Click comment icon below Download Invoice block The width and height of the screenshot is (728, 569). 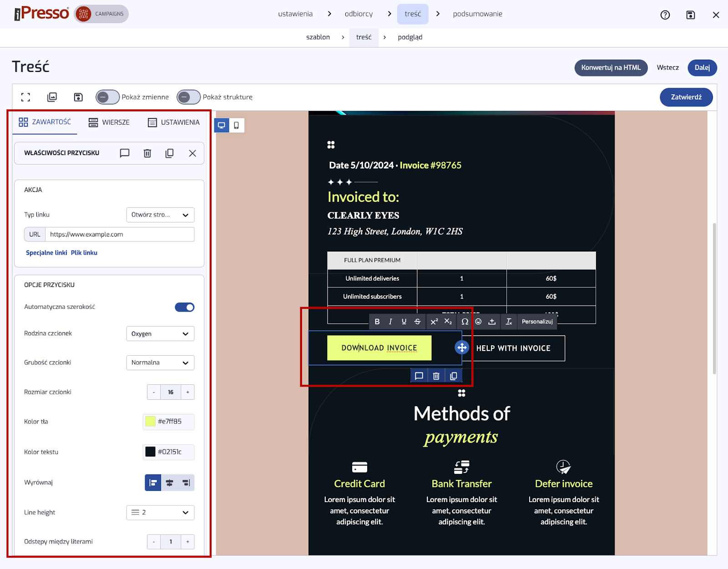click(x=419, y=376)
